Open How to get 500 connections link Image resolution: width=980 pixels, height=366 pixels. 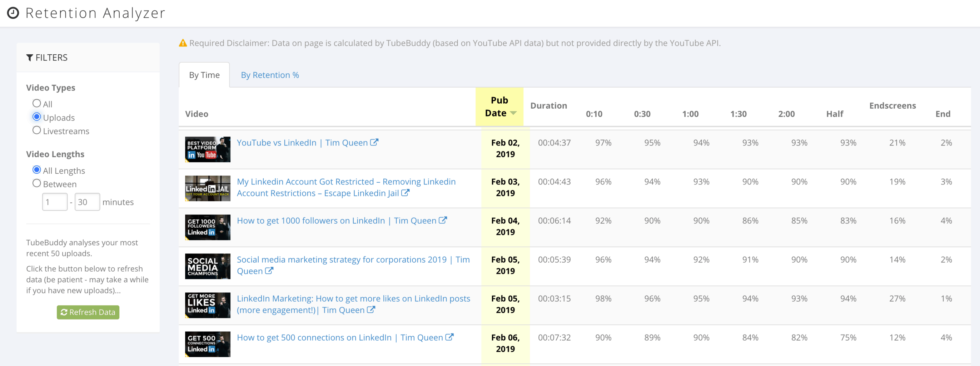coord(340,337)
